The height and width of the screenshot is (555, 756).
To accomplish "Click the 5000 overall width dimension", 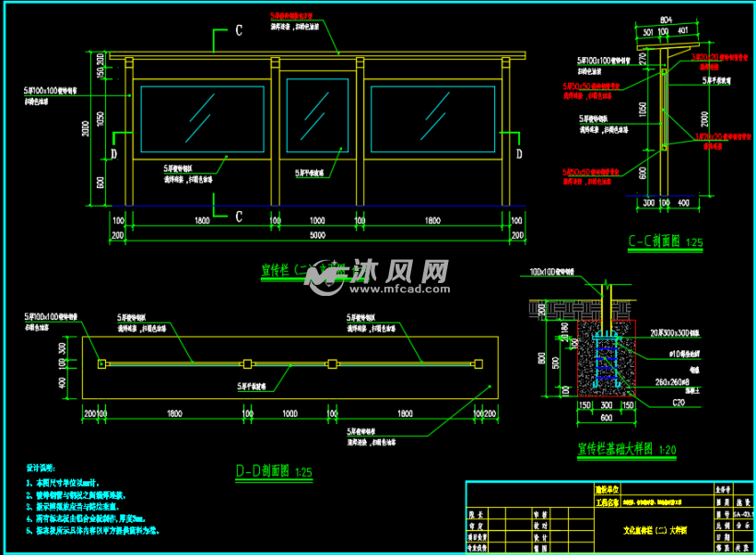I will tap(316, 236).
